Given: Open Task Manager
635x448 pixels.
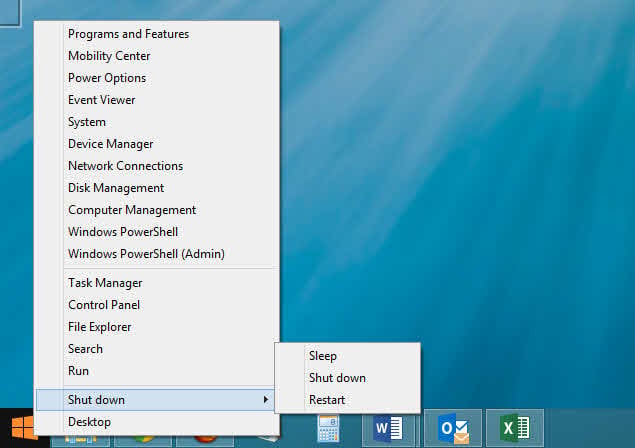Looking at the screenshot, I should [x=157, y=283].
